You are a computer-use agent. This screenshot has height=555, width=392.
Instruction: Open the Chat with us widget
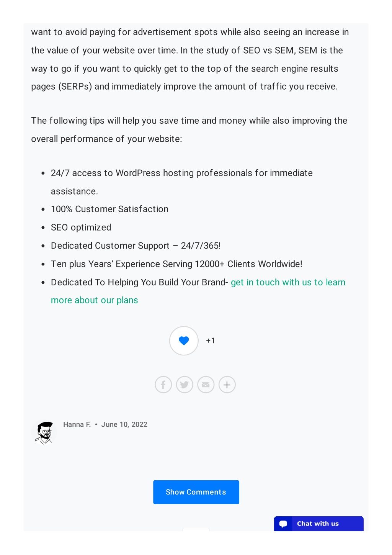point(318,524)
